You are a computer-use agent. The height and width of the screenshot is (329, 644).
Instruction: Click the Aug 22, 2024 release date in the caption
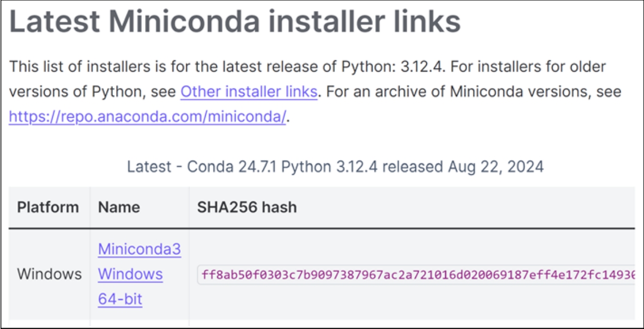(x=496, y=166)
